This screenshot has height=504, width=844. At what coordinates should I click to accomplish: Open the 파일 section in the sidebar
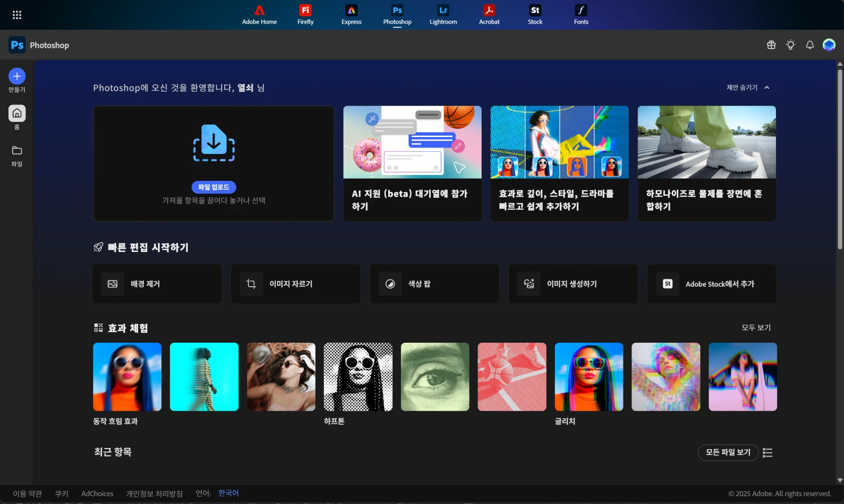click(16, 156)
